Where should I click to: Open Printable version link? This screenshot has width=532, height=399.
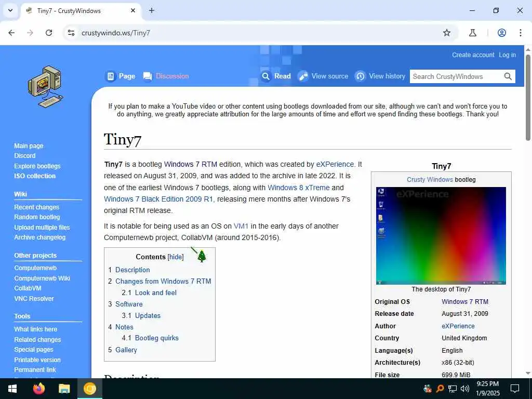point(37,360)
